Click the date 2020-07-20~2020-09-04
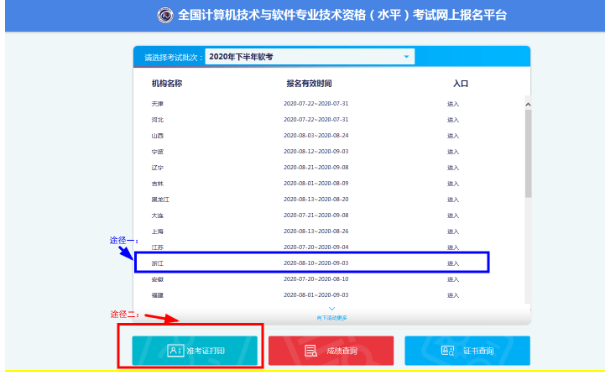This screenshot has width=610, height=372. pos(316,247)
